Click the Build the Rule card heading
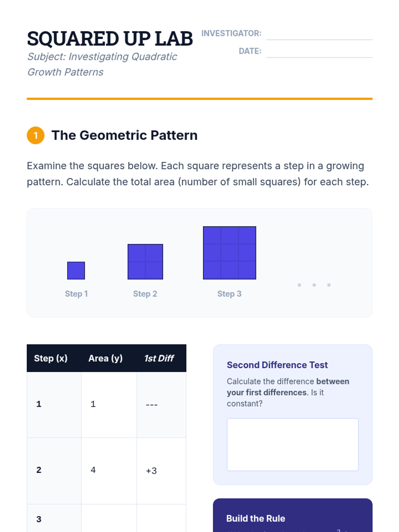This screenshot has height=532, width=399. point(256,518)
